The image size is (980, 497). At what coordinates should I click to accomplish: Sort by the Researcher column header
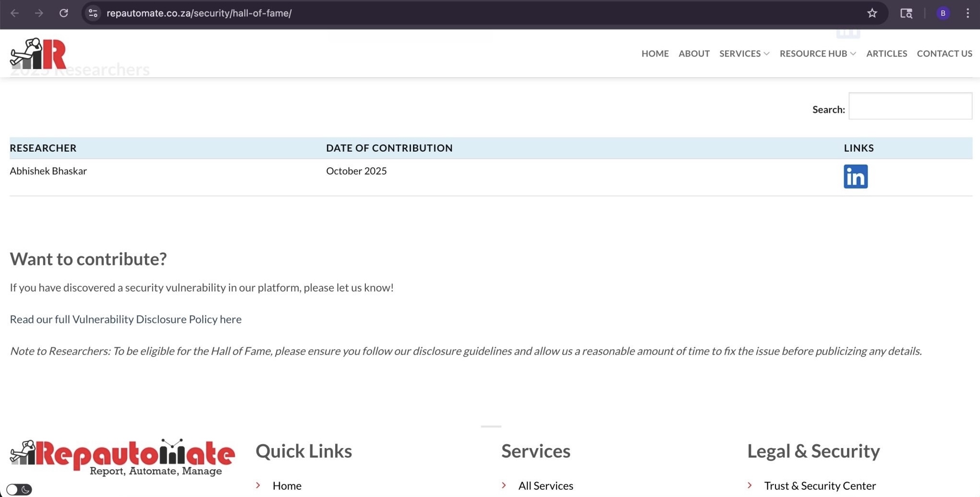coord(43,148)
